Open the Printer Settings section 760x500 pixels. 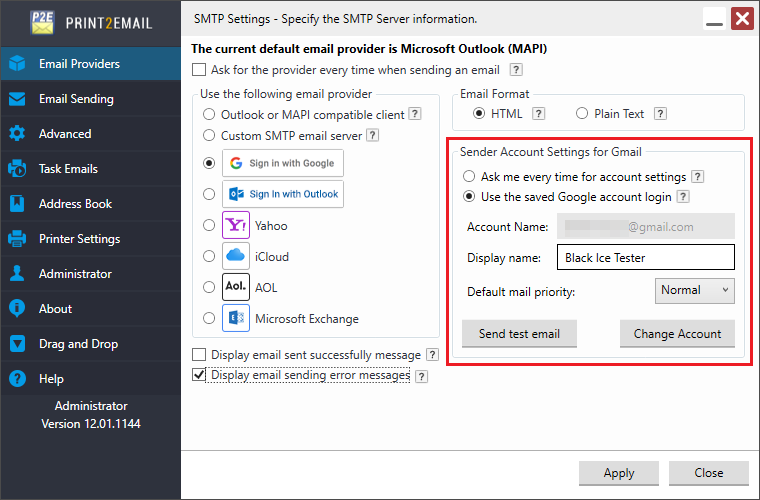(x=91, y=239)
